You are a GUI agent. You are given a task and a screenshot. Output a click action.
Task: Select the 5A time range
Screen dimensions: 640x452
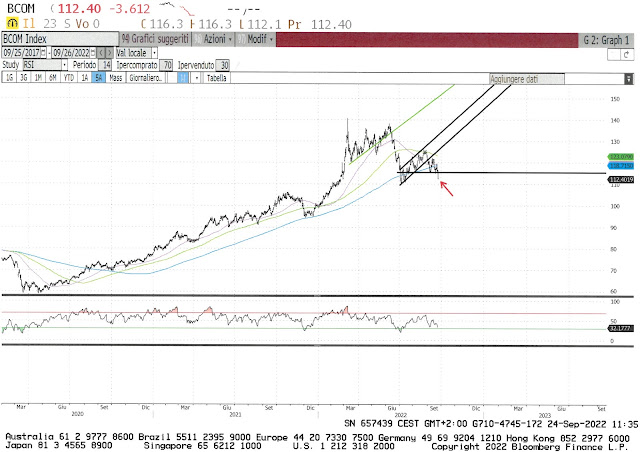click(99, 78)
